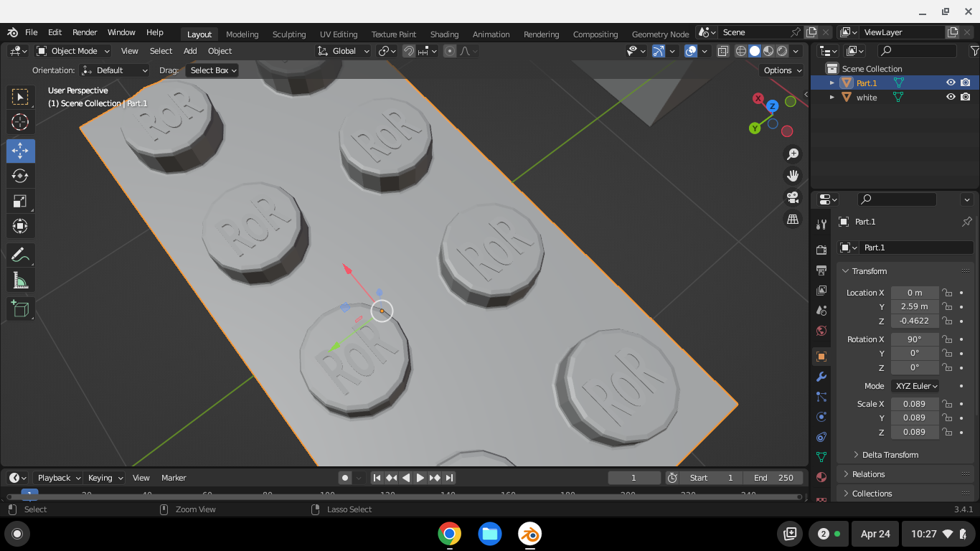Image resolution: width=980 pixels, height=551 pixels.
Task: Click the Options button in viewport header
Action: click(782, 70)
